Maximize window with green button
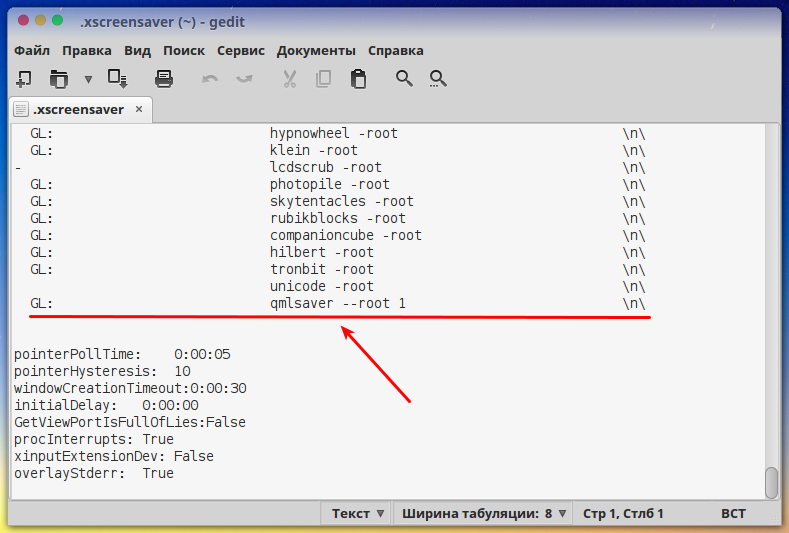 57,21
